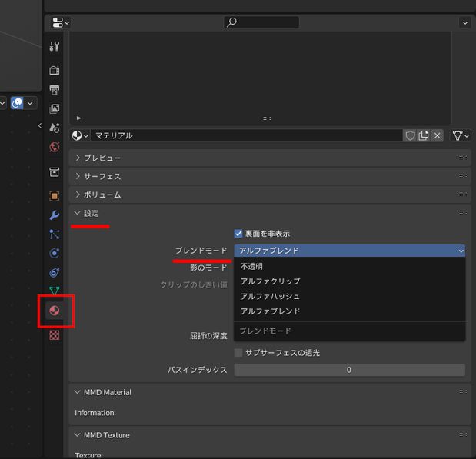Choose アルファハッシュ blend mode option

tap(270, 296)
